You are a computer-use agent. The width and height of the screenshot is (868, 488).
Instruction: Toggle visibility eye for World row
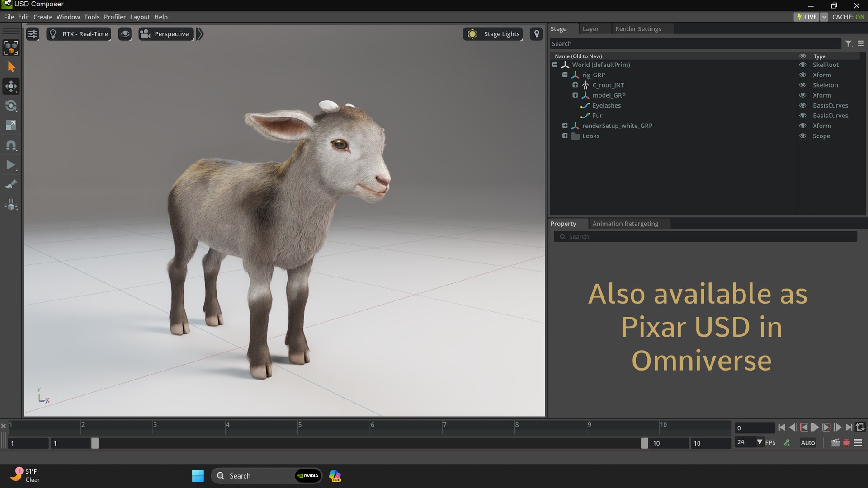click(802, 65)
